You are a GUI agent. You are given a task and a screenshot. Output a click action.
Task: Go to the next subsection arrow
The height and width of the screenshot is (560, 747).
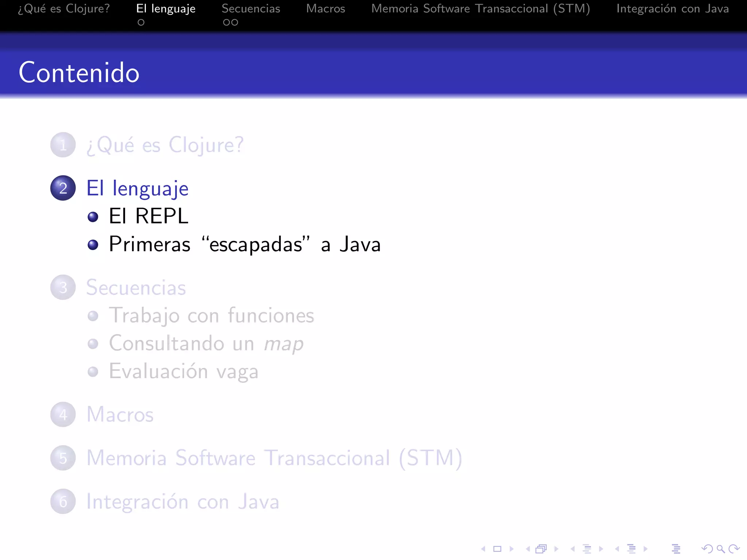click(601, 549)
